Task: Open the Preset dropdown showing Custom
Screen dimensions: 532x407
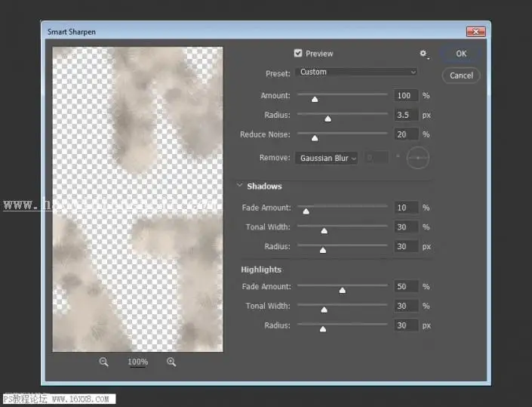Action: tap(356, 72)
